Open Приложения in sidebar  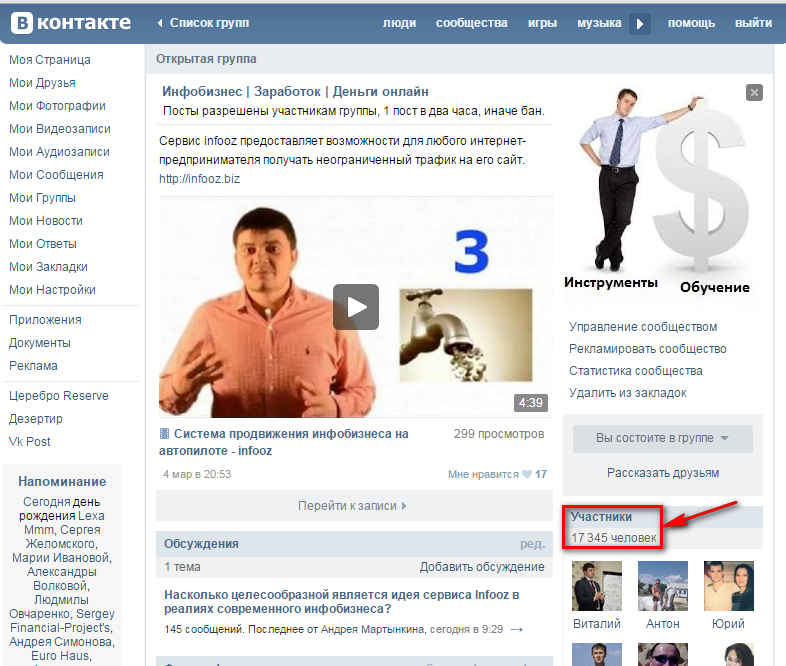[45, 320]
